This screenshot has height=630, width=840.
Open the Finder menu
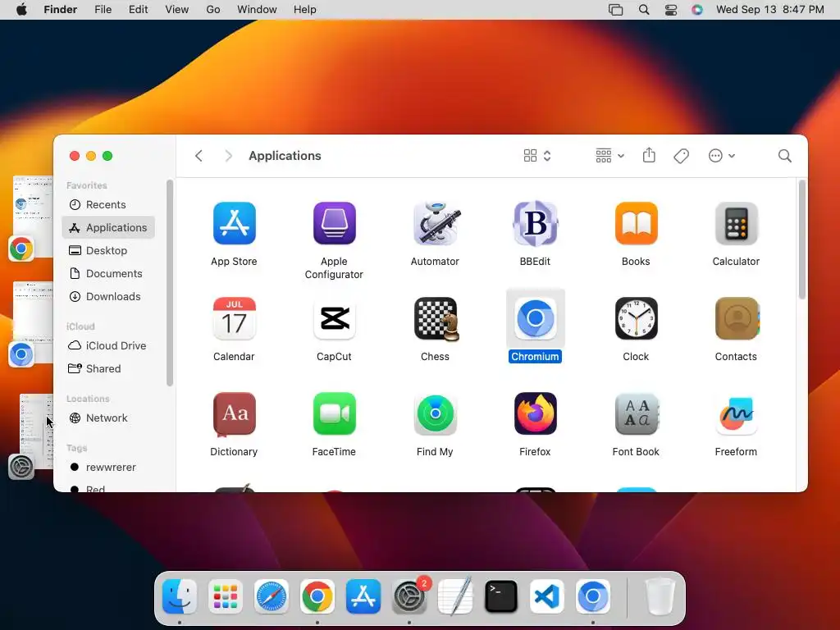(x=61, y=10)
